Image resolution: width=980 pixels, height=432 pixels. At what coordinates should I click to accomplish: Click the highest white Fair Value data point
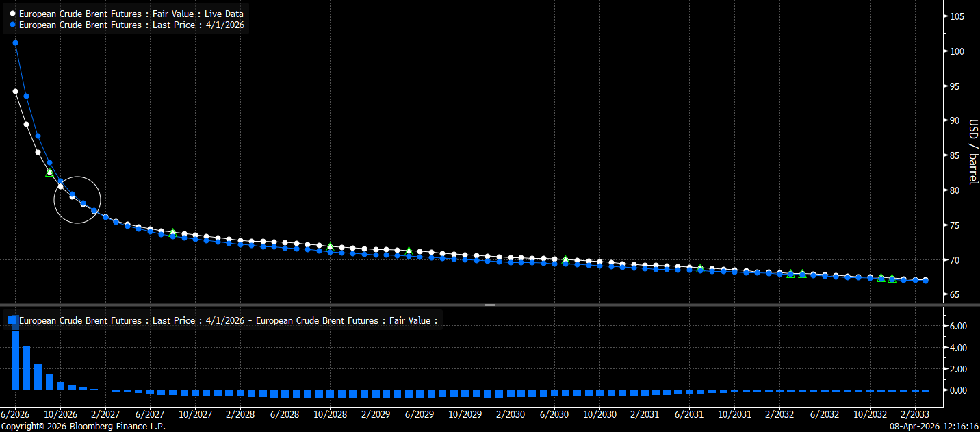click(x=15, y=91)
